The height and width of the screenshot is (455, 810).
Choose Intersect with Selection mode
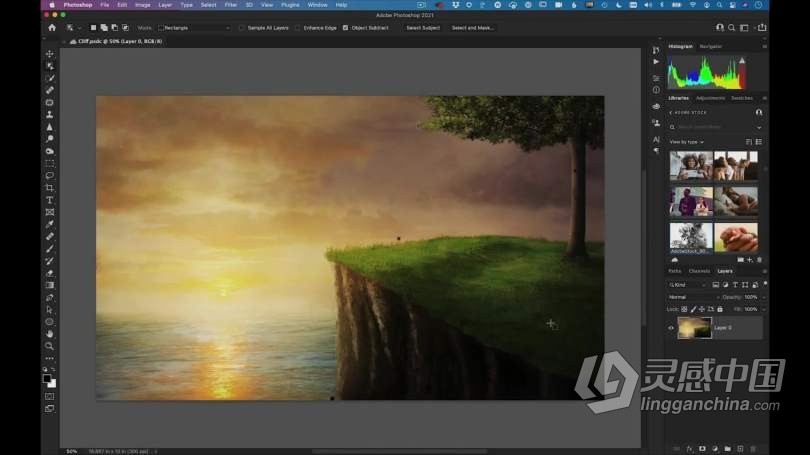(125, 28)
